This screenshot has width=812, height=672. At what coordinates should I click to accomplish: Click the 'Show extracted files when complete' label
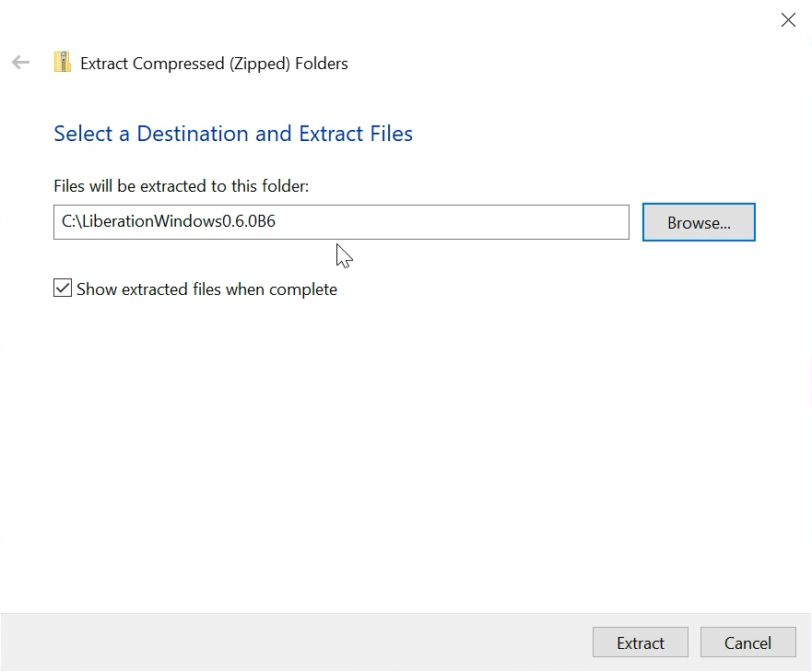click(206, 289)
